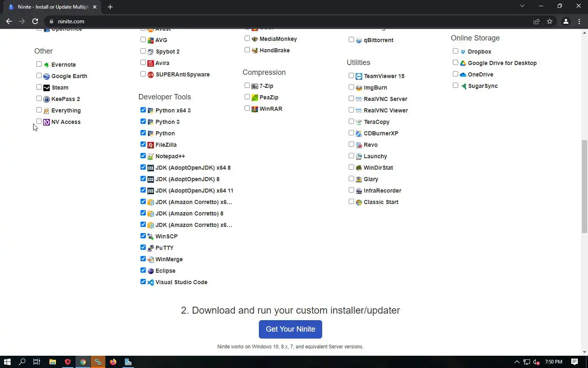Viewport: 588px width, 368px height.
Task: Click the OneDrive cloud icon
Action: point(463,74)
